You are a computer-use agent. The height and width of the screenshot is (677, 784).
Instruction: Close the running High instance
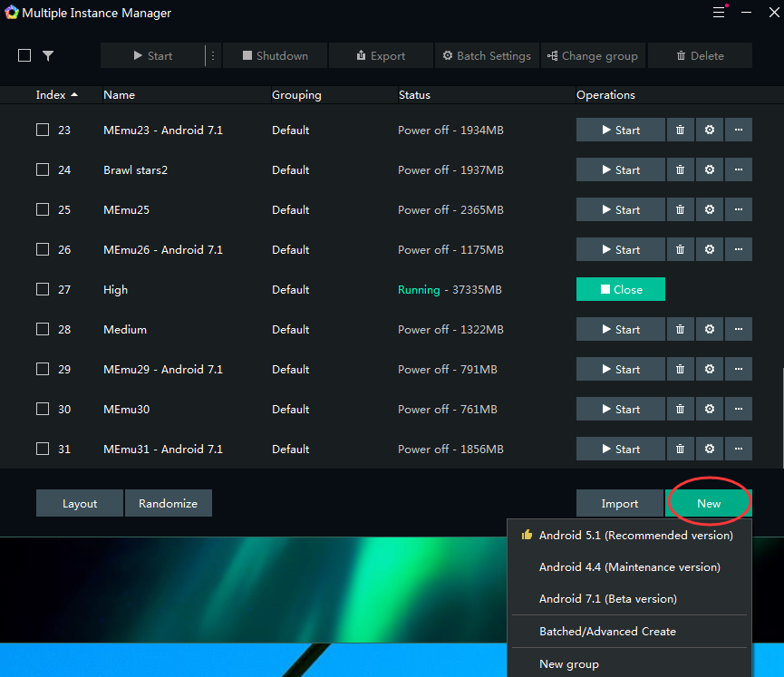tap(620, 290)
